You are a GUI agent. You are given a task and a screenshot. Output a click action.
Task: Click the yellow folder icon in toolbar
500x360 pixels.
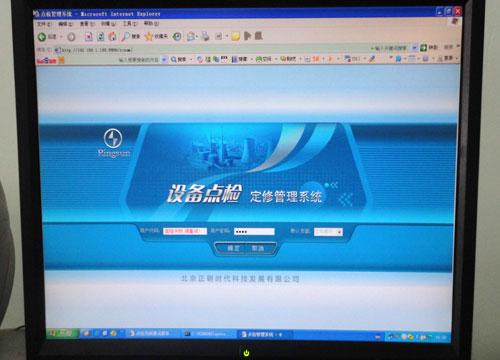pos(236,36)
